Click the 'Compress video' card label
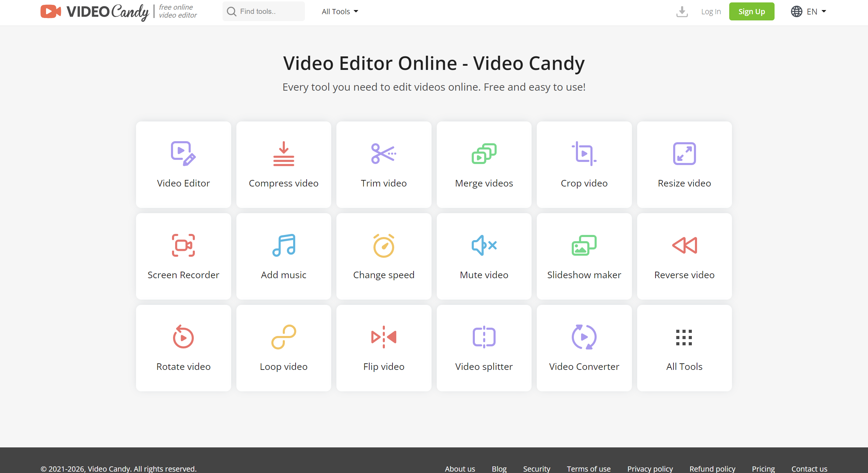This screenshot has width=868, height=473. click(x=283, y=183)
